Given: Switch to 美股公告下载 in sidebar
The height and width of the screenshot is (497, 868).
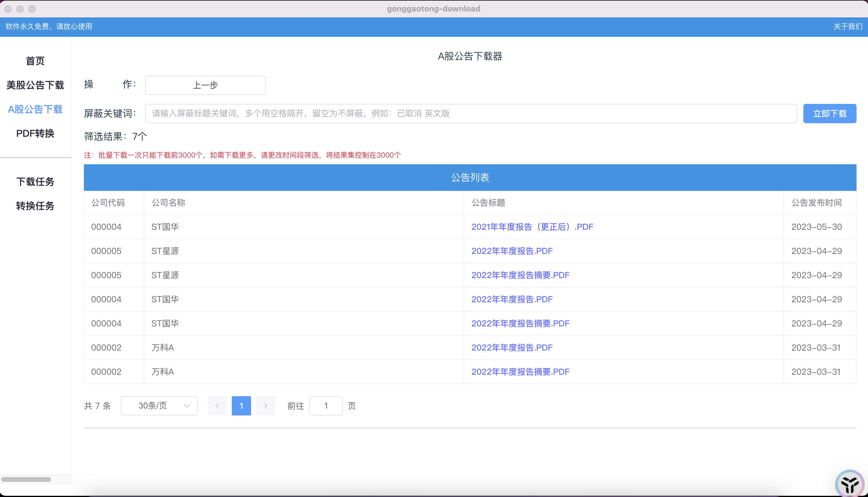Looking at the screenshot, I should click(35, 85).
